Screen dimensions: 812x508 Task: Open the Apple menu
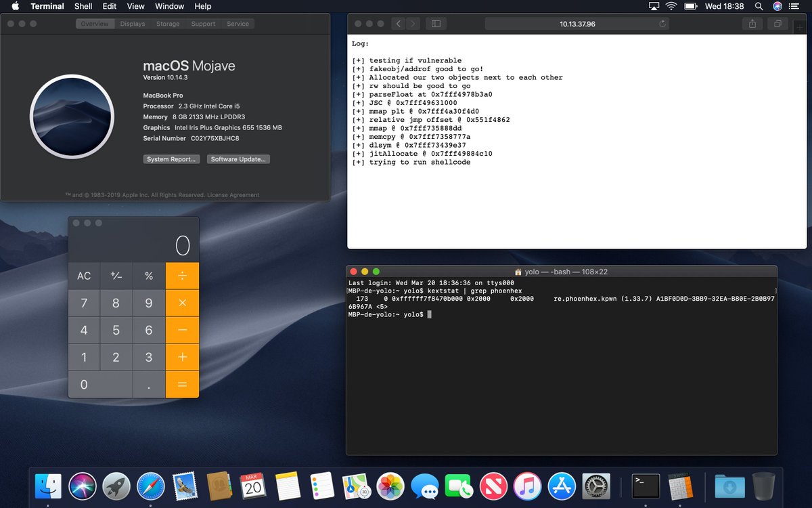pos(15,6)
